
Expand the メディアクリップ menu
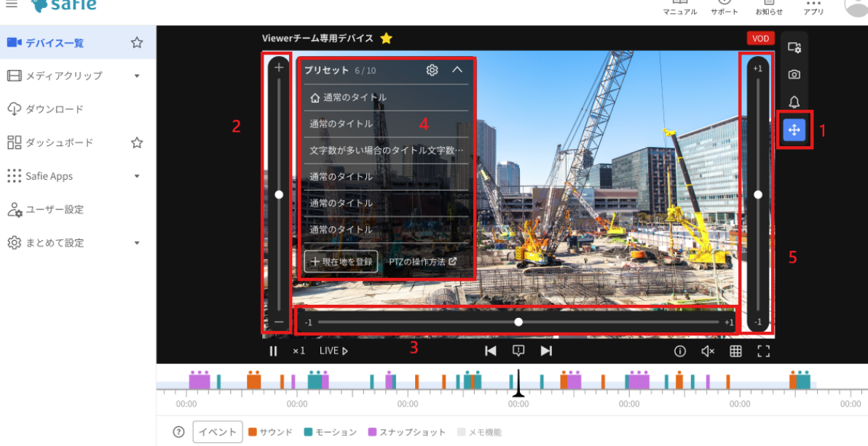(x=137, y=76)
